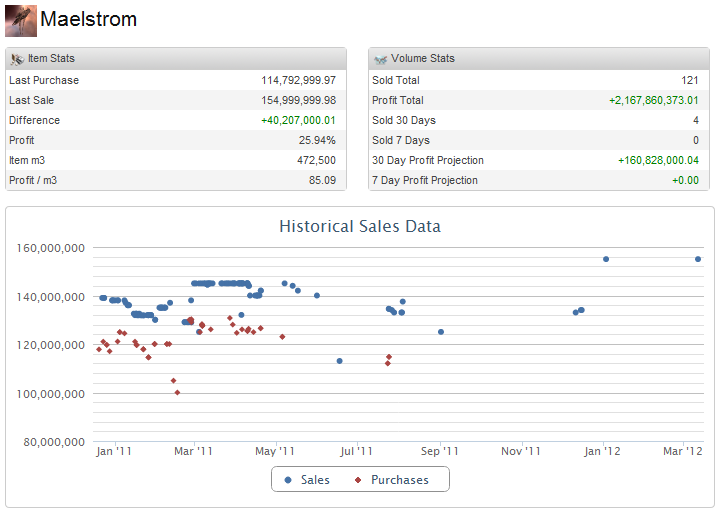The height and width of the screenshot is (512, 719).
Task: Toggle the Sales series via legend label
Action: (315, 480)
